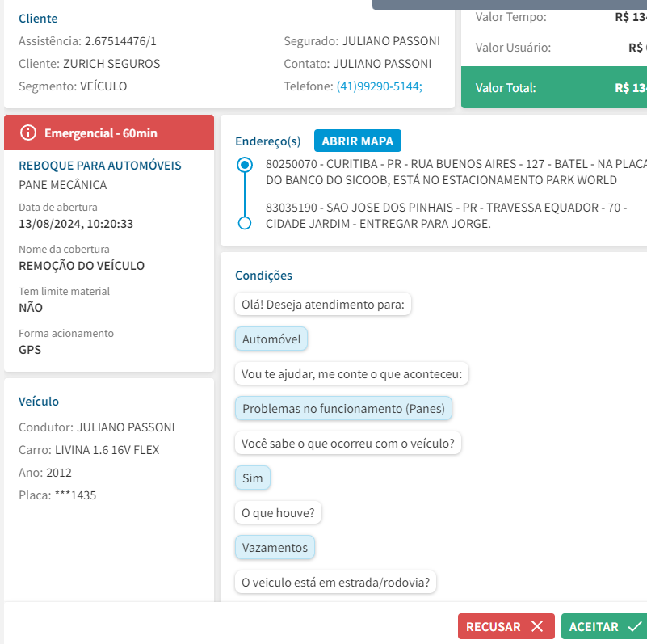Select the 'Automóvel' answer bubble
The width and height of the screenshot is (647, 644).
[271, 339]
